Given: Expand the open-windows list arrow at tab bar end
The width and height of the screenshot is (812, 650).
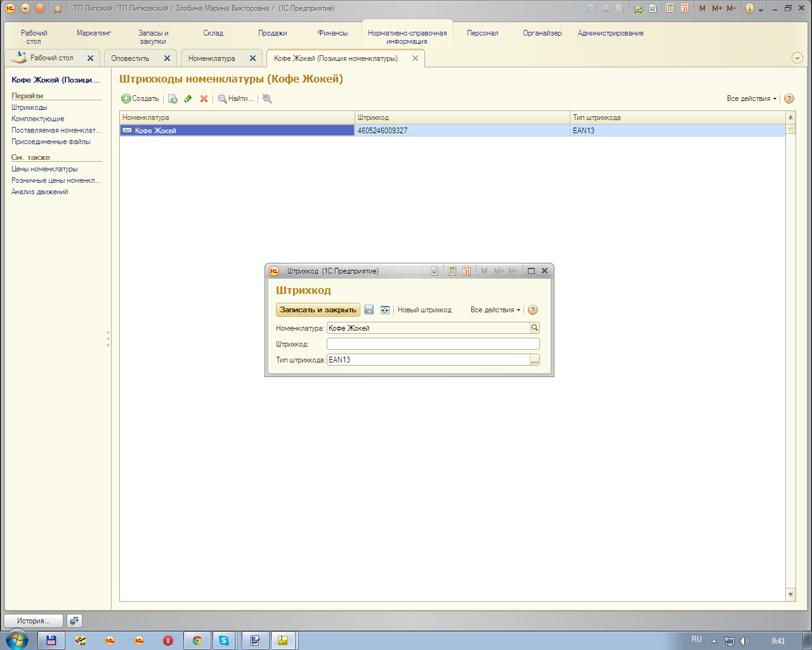Looking at the screenshot, I should tap(797, 58).
